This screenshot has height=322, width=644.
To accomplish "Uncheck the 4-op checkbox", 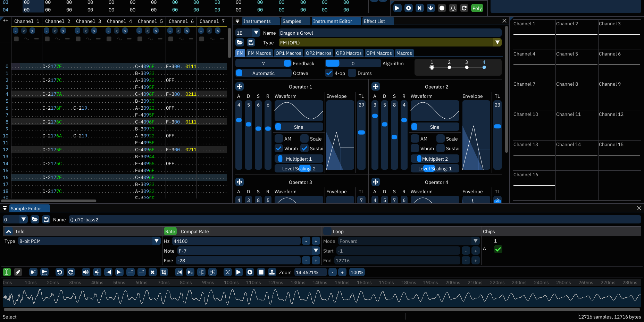I will pos(329,73).
